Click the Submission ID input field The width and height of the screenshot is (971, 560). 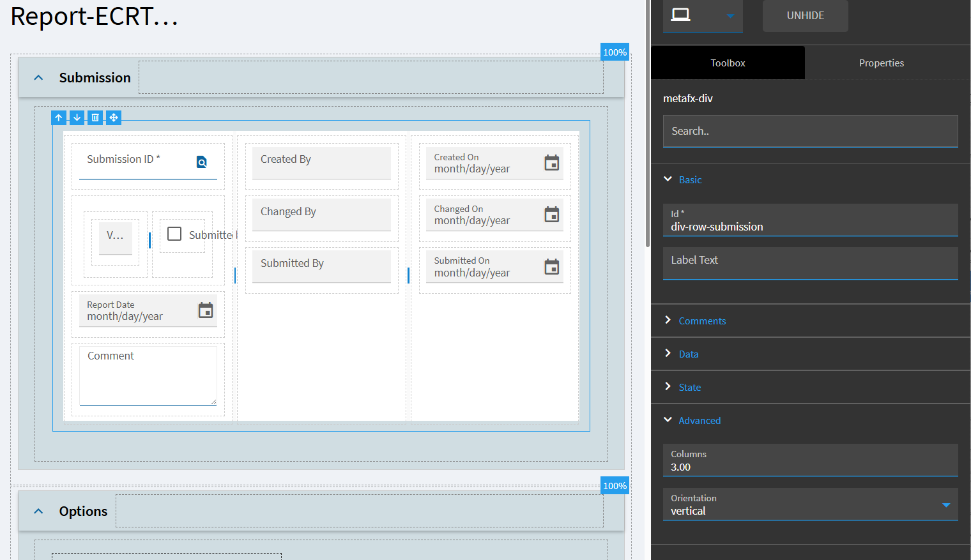[x=148, y=163]
